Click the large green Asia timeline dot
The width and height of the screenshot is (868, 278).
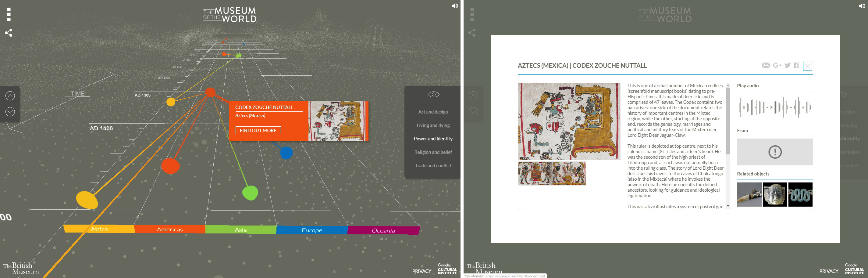click(x=250, y=193)
